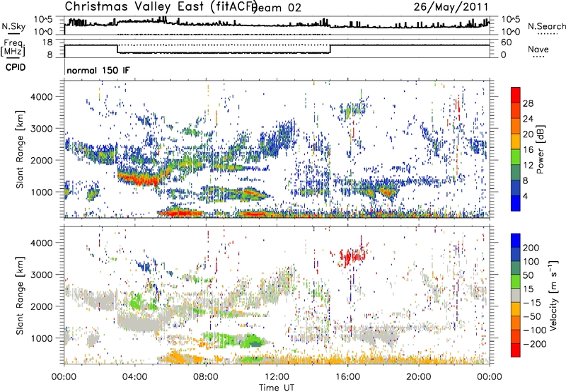
Task: Select the orange Velocity segment between -100 and -50
Action: (516, 323)
